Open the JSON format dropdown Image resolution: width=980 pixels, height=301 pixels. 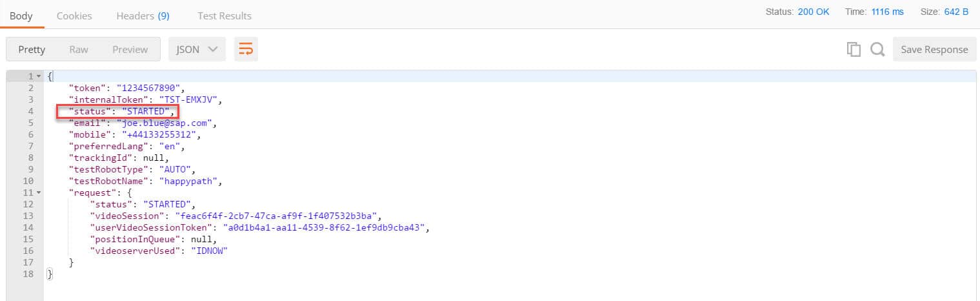pos(197,49)
